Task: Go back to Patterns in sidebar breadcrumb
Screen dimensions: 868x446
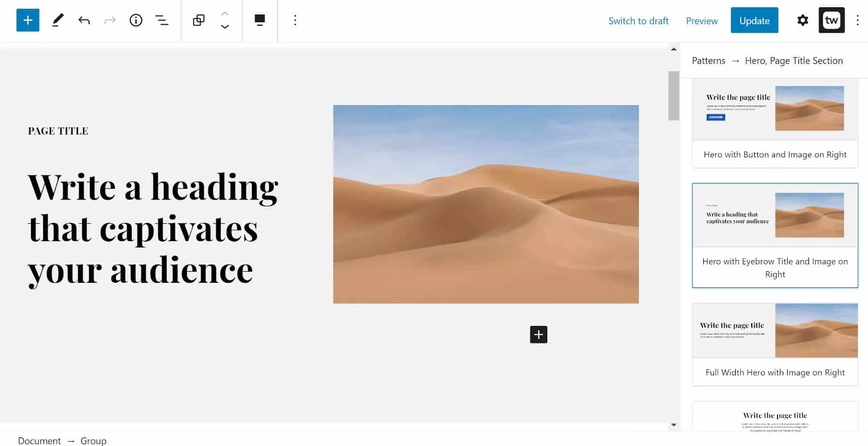Action: (x=708, y=61)
